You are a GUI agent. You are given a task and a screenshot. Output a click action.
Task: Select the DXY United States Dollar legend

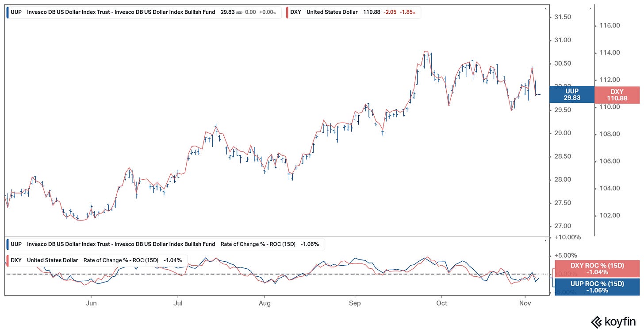(353, 12)
